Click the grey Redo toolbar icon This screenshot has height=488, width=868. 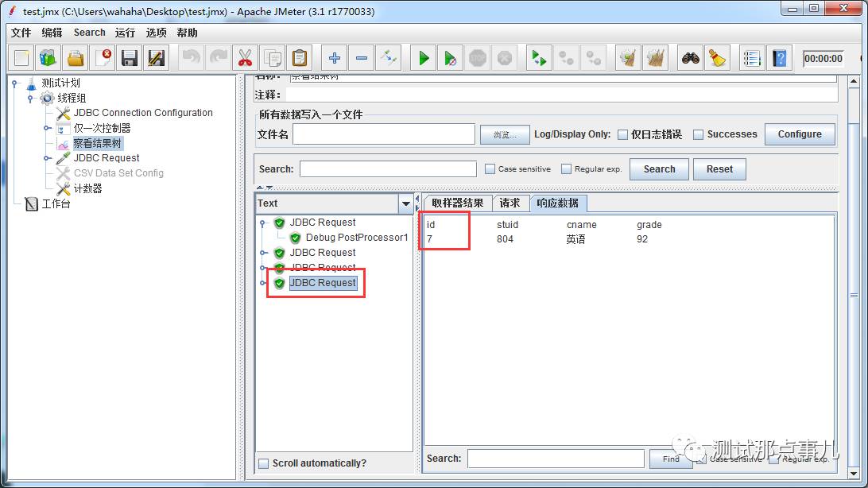(218, 58)
